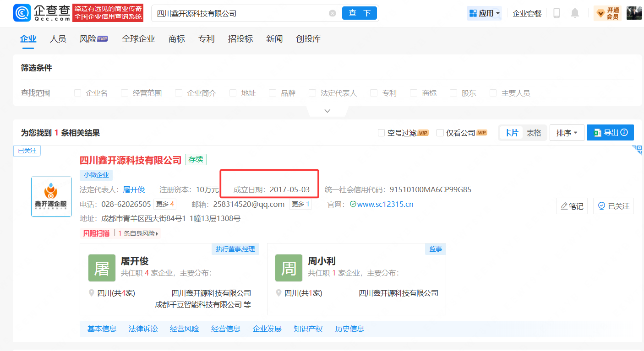Click the QR code icon on result card
The image size is (644, 351).
[637, 150]
